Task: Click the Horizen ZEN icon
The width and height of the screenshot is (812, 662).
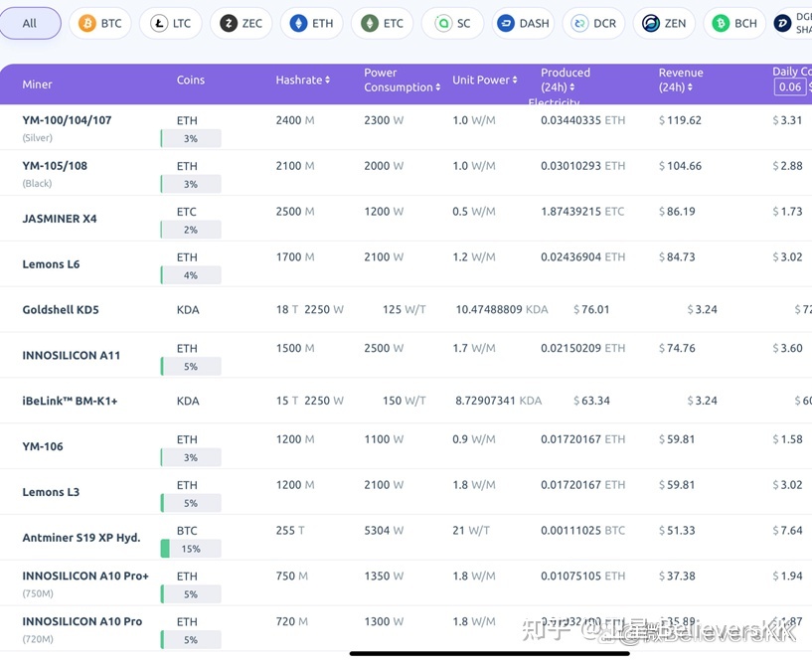Action: 650,23
